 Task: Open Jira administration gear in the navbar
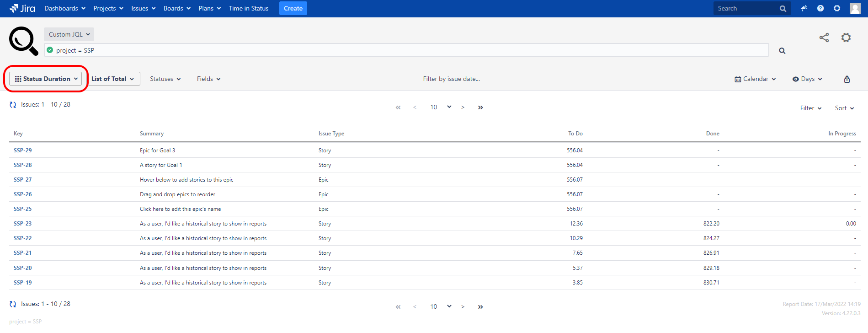click(x=837, y=8)
